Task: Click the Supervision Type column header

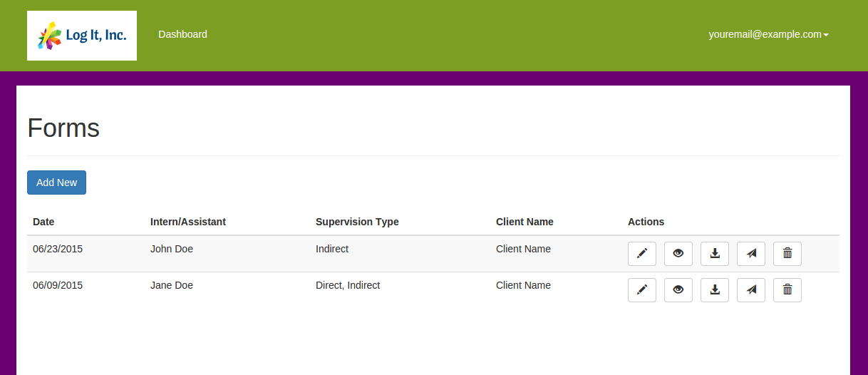Action: click(357, 222)
